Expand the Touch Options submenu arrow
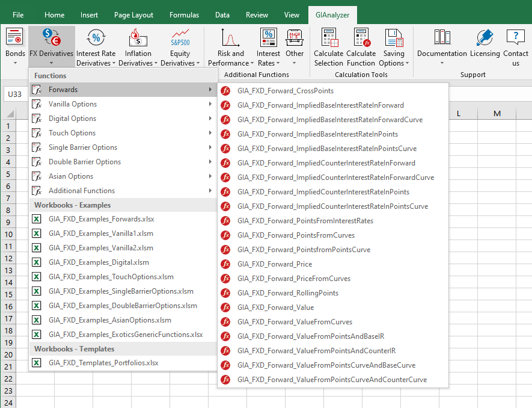The image size is (532, 408). pyautogui.click(x=210, y=133)
